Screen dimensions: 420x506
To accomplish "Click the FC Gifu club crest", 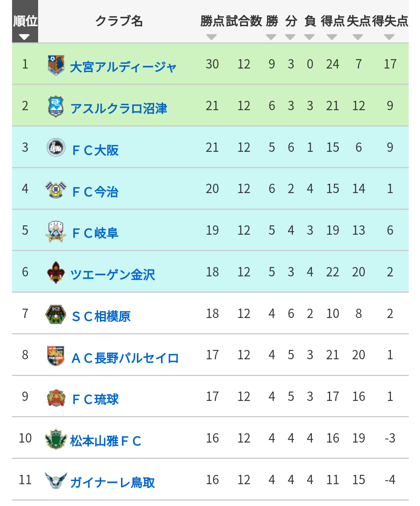I will [56, 231].
